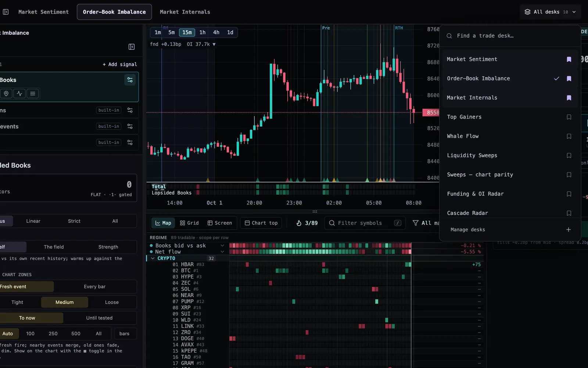Bookmark the Cascade Radar desk
588x368 pixels.
(x=569, y=213)
